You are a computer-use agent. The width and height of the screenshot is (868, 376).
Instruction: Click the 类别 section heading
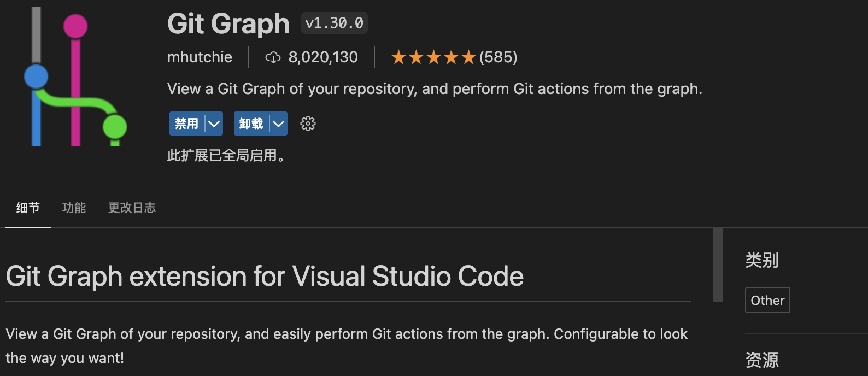[x=762, y=260]
